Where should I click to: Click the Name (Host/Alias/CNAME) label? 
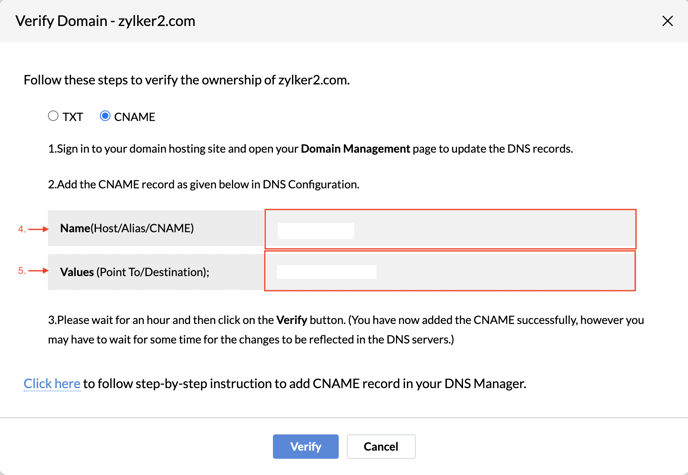click(x=127, y=229)
